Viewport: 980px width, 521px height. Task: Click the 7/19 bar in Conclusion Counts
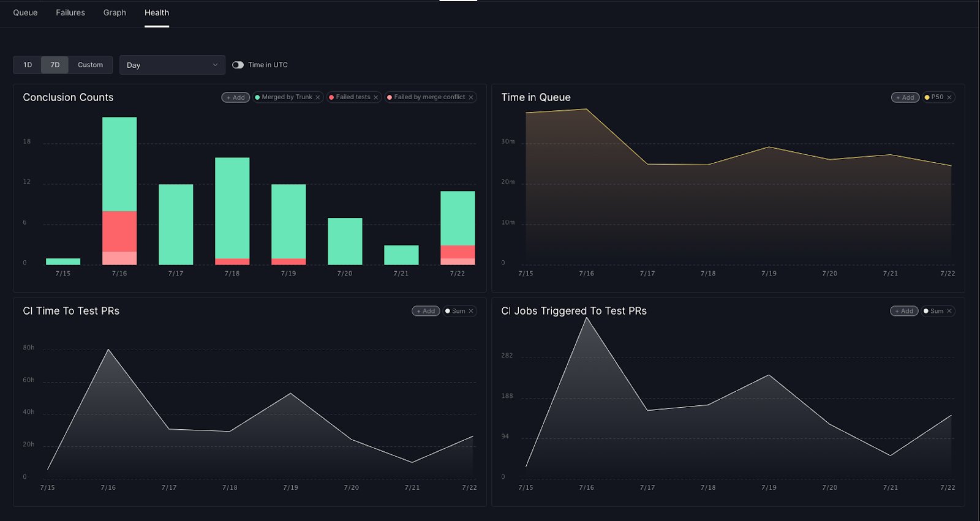click(288, 225)
